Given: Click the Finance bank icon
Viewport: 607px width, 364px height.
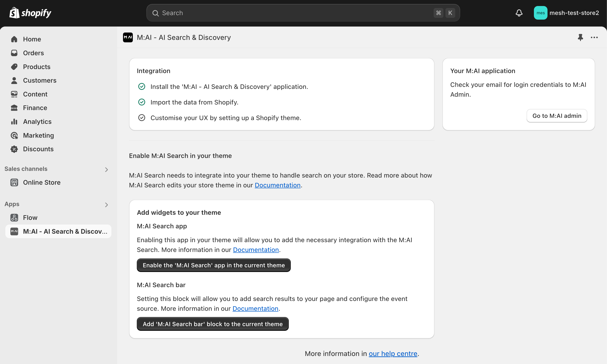Looking at the screenshot, I should tap(14, 108).
